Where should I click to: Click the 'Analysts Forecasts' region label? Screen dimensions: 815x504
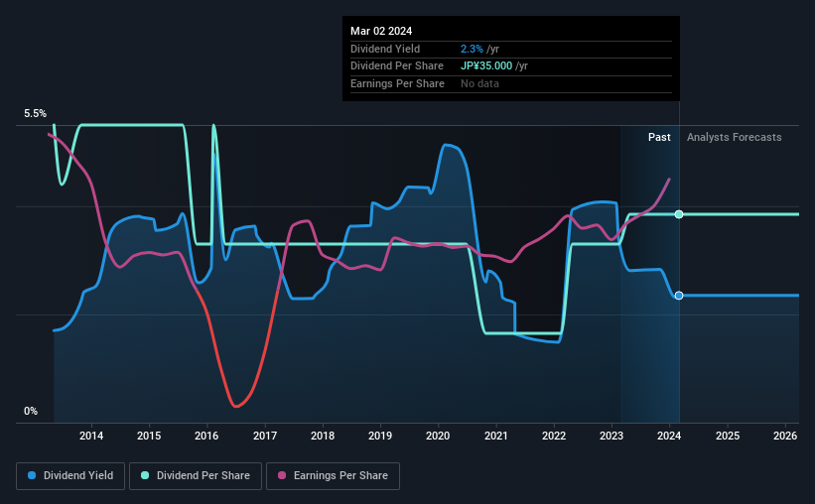(734, 137)
